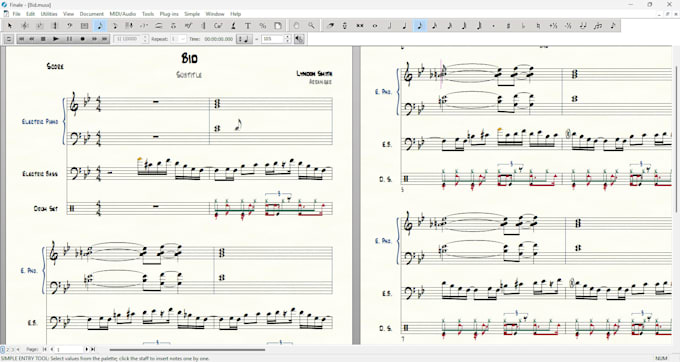Select the active Simple Entry note tool

point(100,26)
